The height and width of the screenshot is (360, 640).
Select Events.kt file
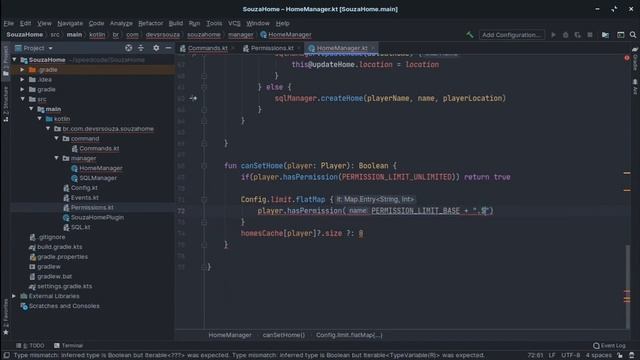(x=84, y=198)
